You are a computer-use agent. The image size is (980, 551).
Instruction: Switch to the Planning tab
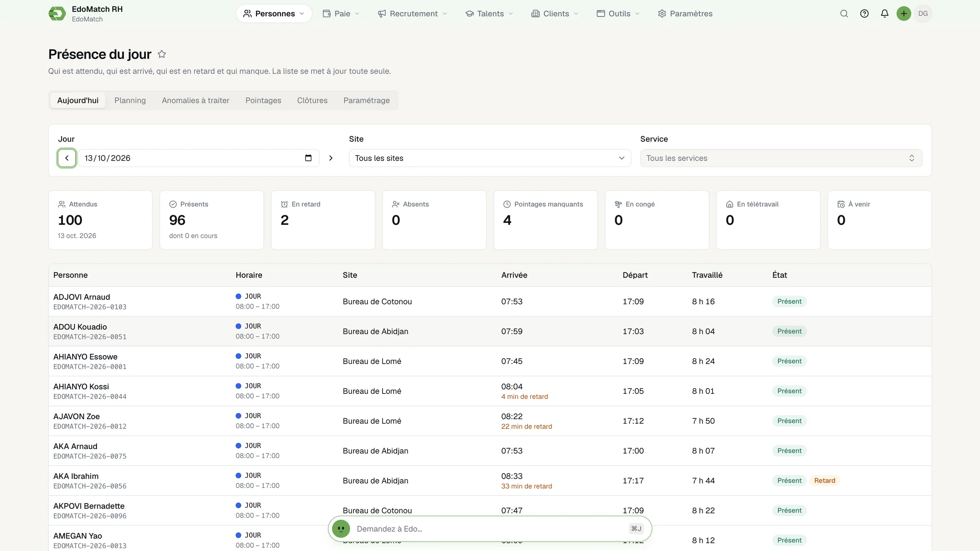click(x=130, y=100)
